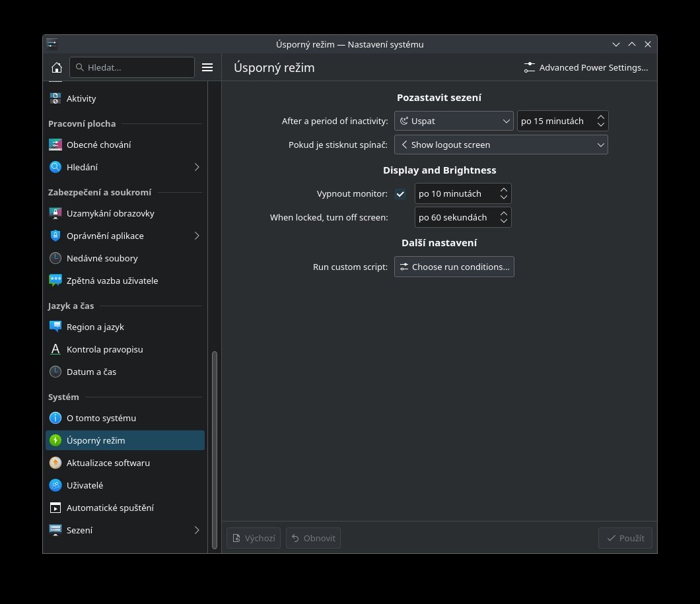Open the Show logout screen dropdown
The height and width of the screenshot is (604, 700).
pyautogui.click(x=501, y=145)
